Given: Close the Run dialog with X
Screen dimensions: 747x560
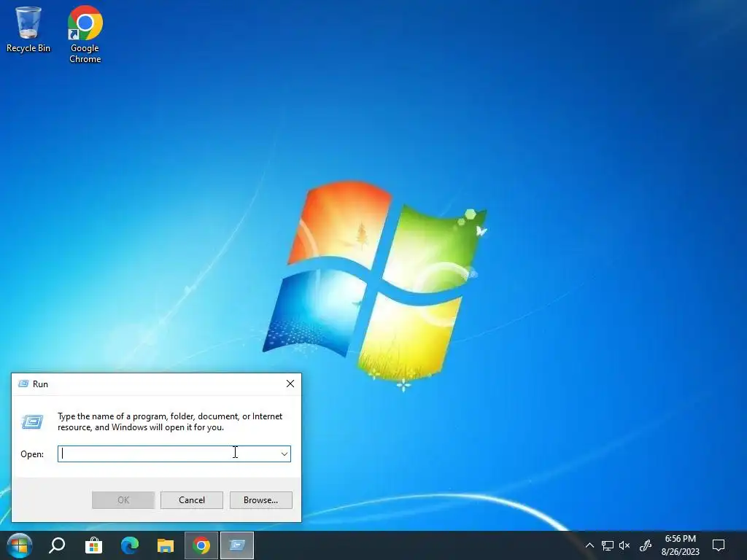Looking at the screenshot, I should 290,384.
